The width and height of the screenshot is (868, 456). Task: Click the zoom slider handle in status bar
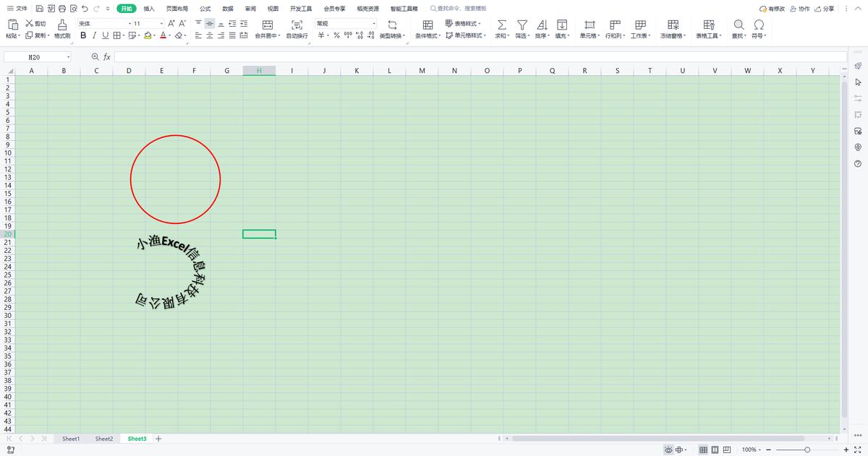807,449
